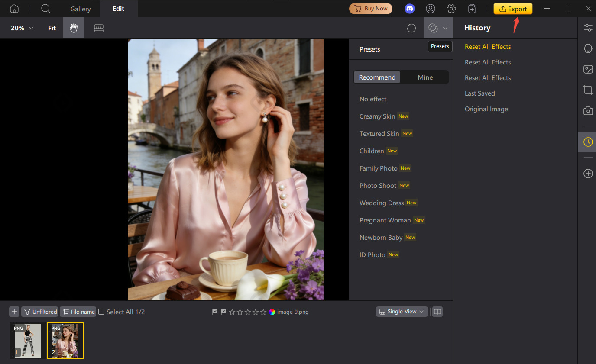Open the adjustment sliders panel icon
Image resolution: width=596 pixels, height=364 pixels.
point(588,28)
